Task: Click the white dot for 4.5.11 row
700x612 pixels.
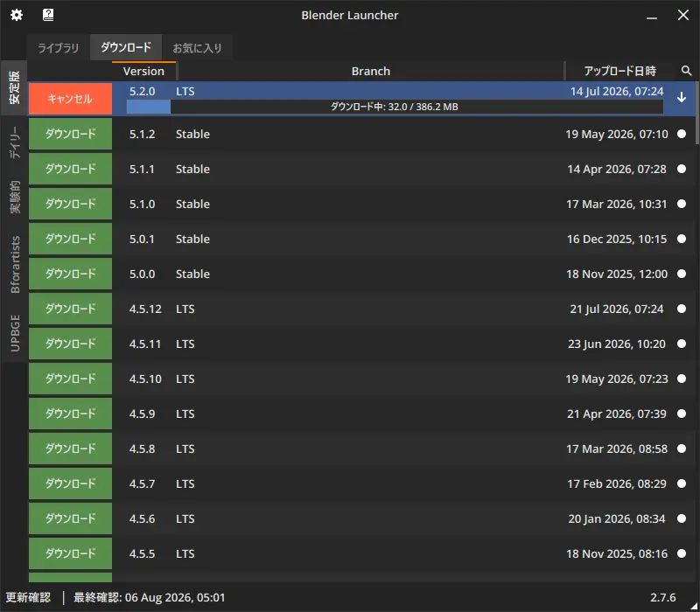Action: coord(682,344)
